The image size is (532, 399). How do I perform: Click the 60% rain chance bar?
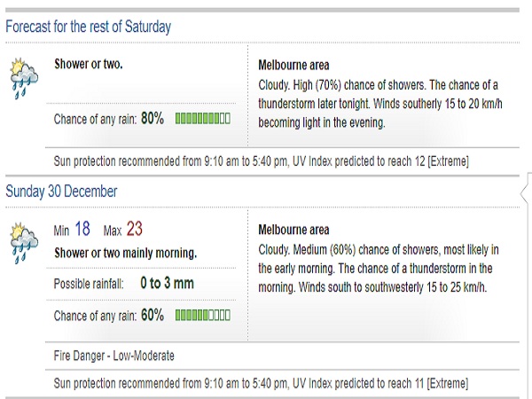tap(203, 315)
